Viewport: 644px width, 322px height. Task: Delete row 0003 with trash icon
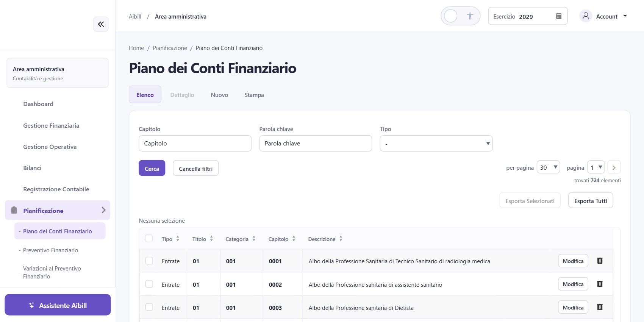pos(600,307)
